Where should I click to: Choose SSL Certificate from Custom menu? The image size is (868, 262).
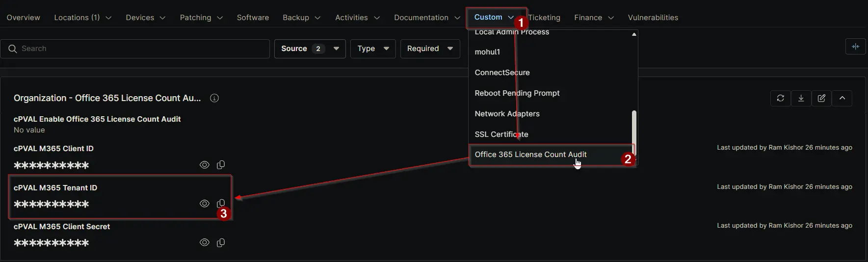point(501,134)
